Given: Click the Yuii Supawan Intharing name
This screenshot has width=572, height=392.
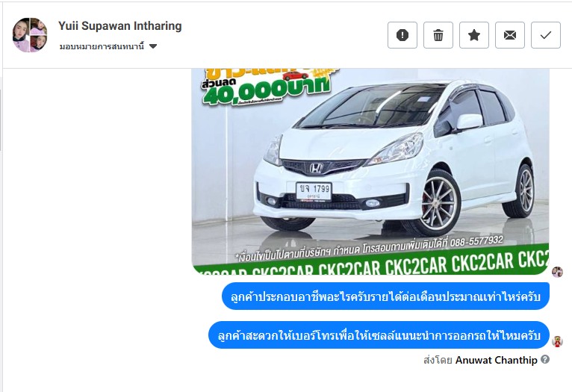Looking at the screenshot, I should pos(120,26).
